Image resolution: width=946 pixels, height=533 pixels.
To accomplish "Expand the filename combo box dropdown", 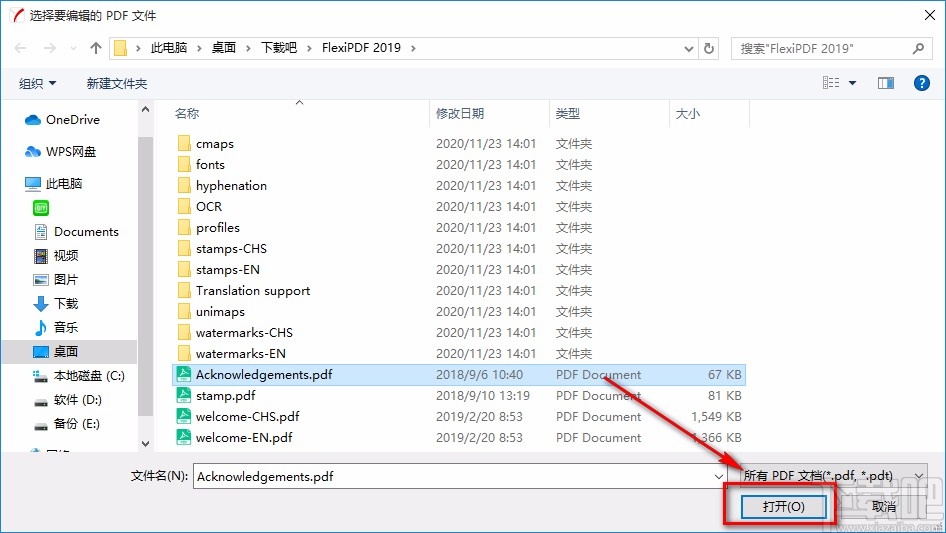I will click(x=719, y=476).
